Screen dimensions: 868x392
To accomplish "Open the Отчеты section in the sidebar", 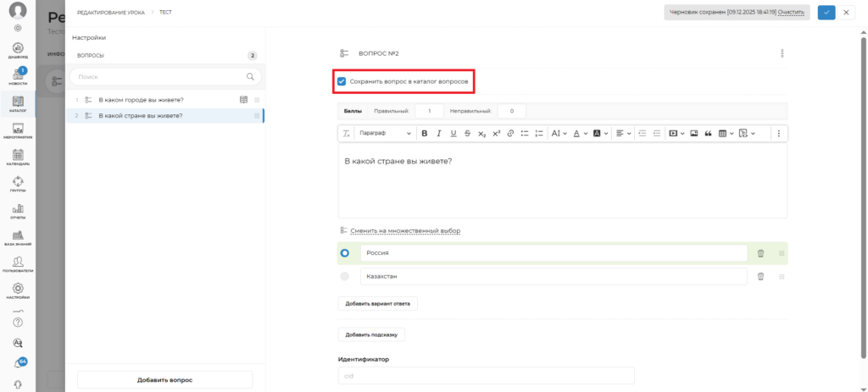I will (x=18, y=212).
